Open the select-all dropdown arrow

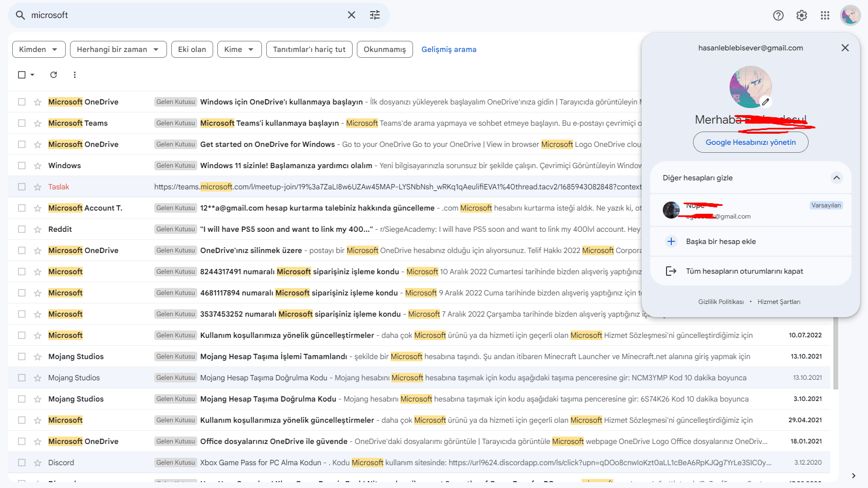(32, 75)
